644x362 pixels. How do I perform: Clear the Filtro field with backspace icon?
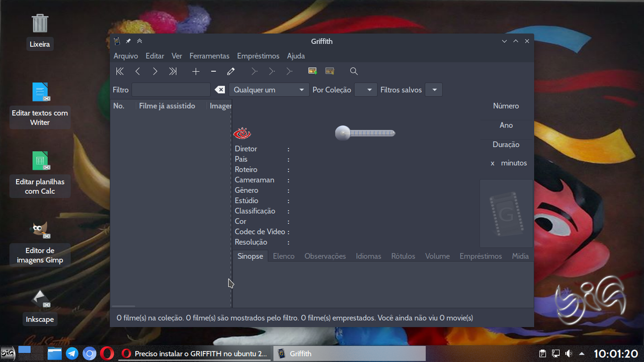coord(220,90)
